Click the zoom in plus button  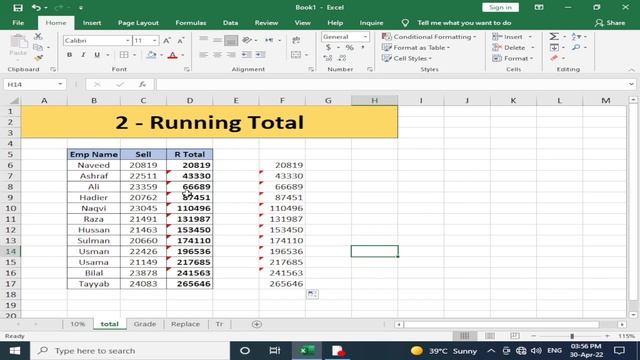607,336
